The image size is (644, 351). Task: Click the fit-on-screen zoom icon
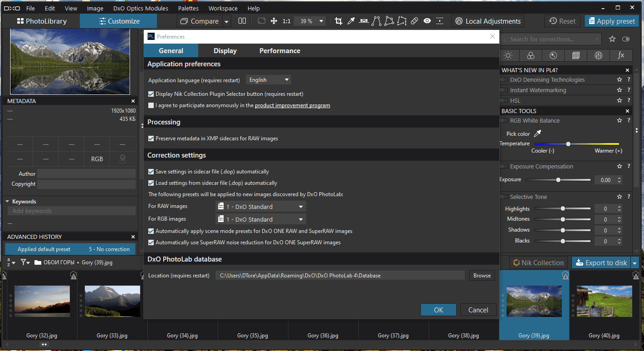[x=262, y=21]
